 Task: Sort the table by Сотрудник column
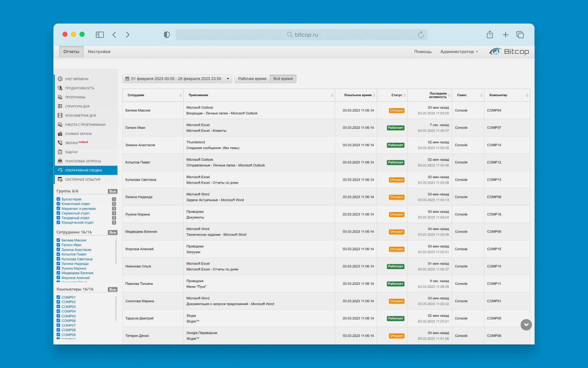(x=153, y=95)
